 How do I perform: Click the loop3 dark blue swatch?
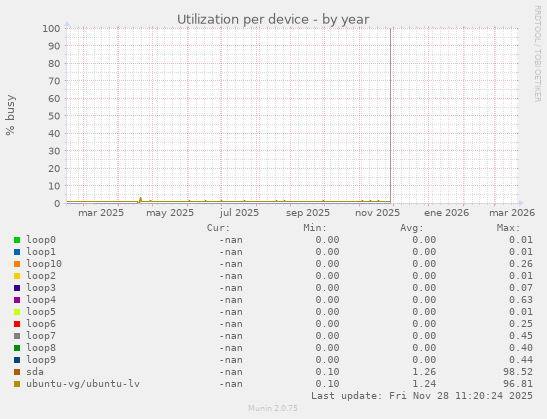click(17, 288)
